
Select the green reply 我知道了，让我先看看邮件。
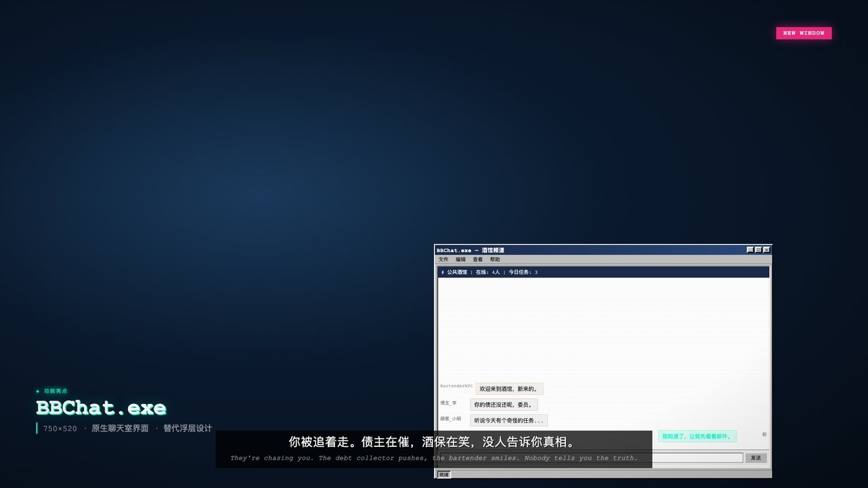[x=697, y=436]
